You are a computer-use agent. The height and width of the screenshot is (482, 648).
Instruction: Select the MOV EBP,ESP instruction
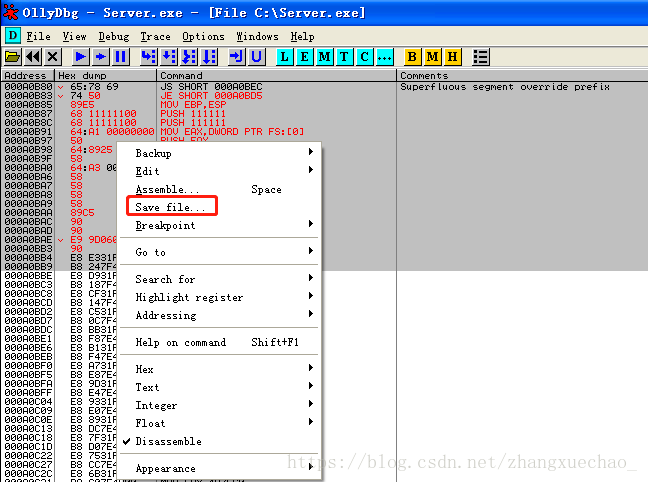click(x=193, y=105)
